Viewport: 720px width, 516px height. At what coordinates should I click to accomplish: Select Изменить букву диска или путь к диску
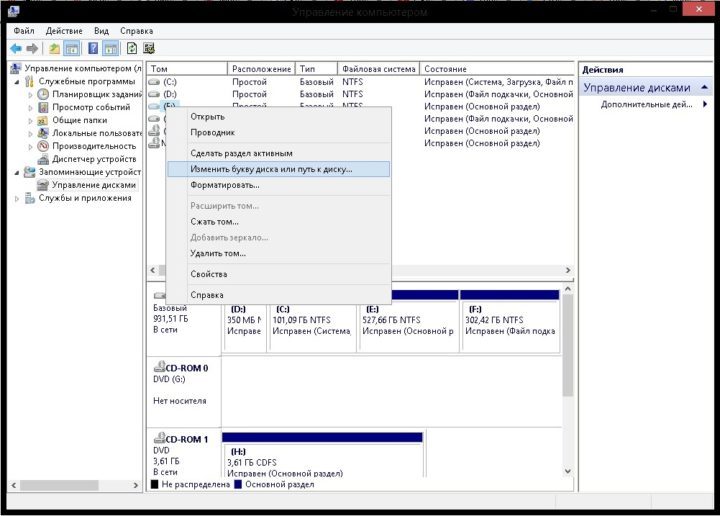click(x=279, y=169)
